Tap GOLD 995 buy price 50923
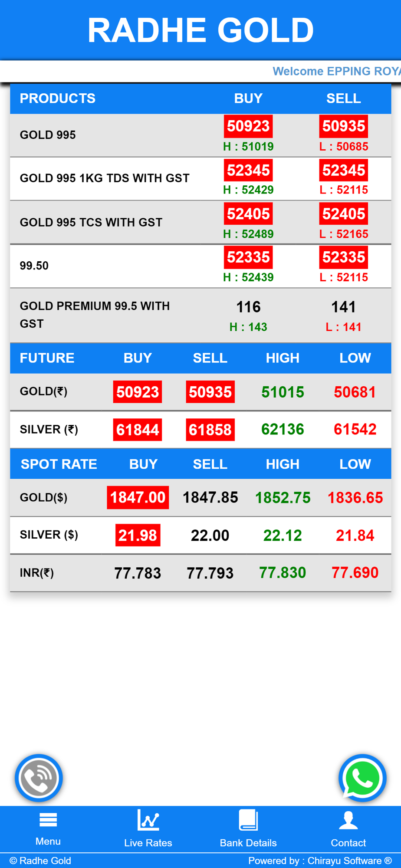 [248, 126]
